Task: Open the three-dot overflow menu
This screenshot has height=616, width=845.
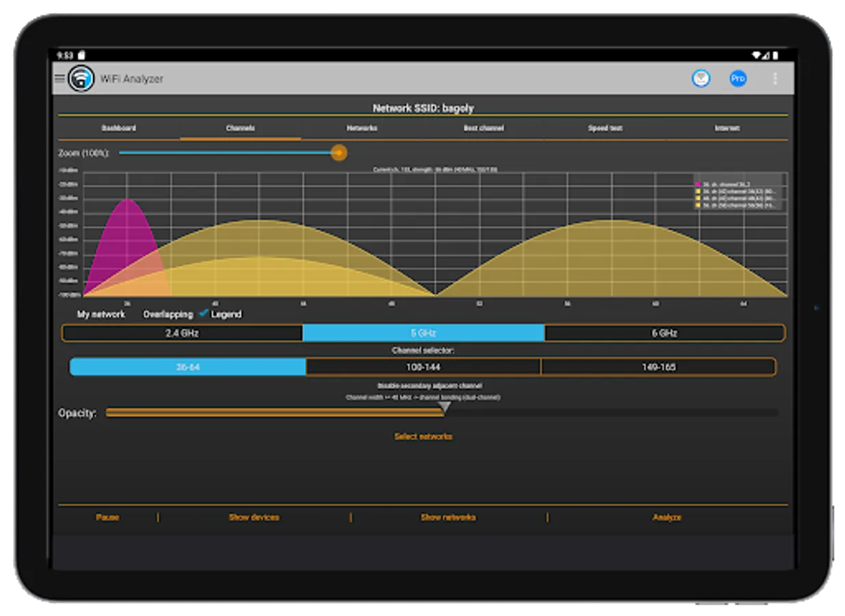Action: coord(775,79)
